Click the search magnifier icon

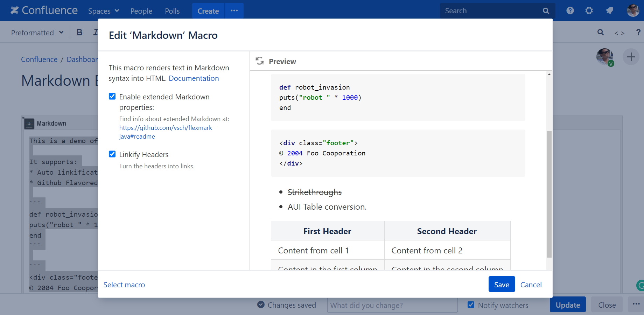click(546, 11)
